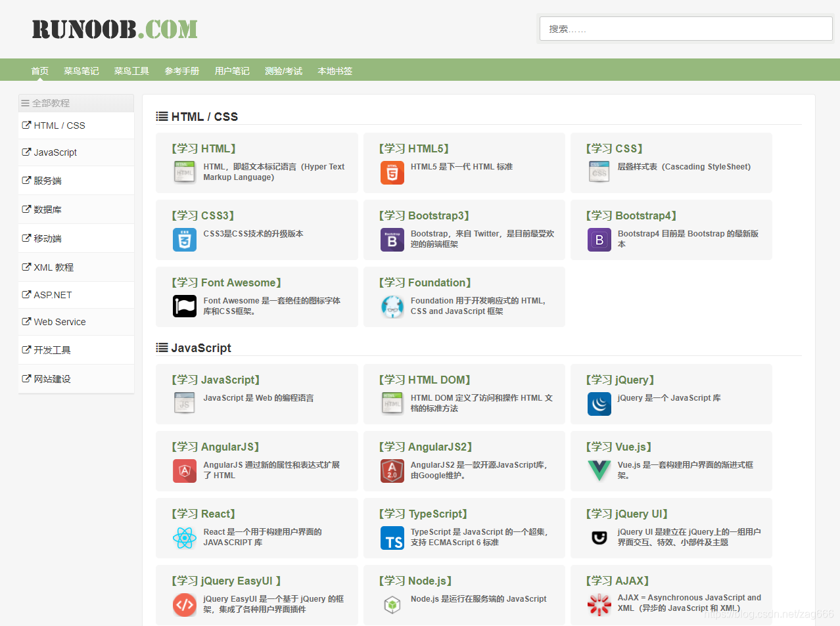
Task: Open the 菜鸟工具 menu item
Action: (131, 71)
